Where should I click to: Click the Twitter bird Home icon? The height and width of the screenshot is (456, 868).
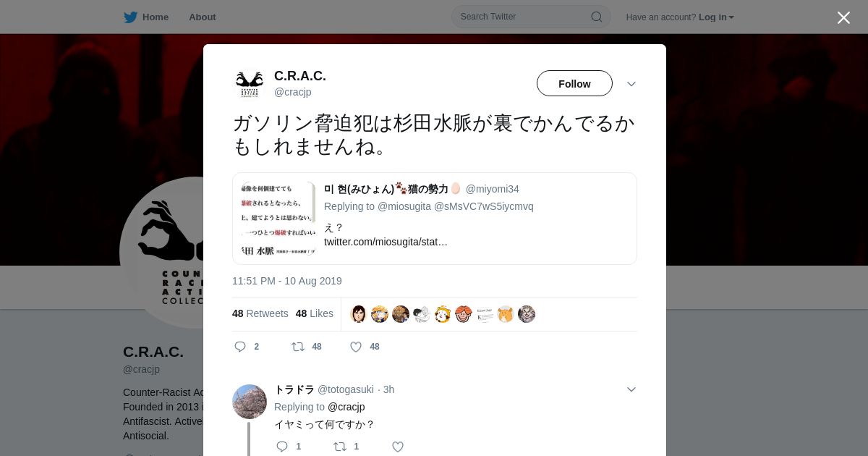[130, 17]
